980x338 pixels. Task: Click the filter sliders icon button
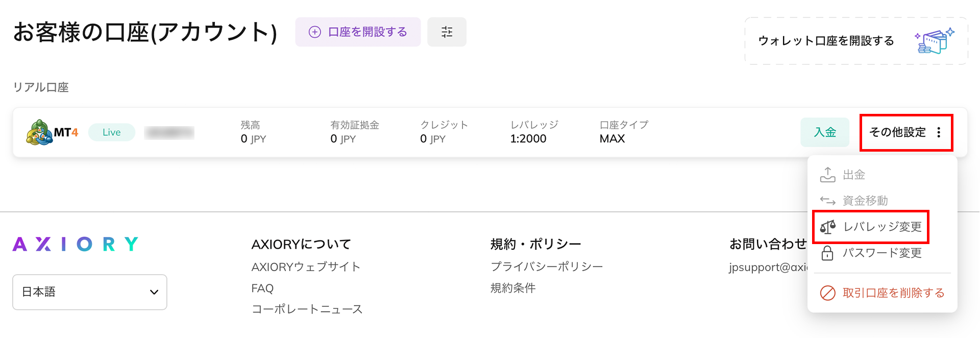pos(447,32)
